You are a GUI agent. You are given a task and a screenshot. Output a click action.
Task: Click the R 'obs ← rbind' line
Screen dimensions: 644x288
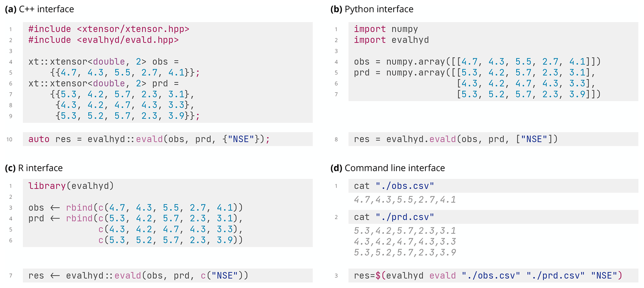click(x=135, y=208)
